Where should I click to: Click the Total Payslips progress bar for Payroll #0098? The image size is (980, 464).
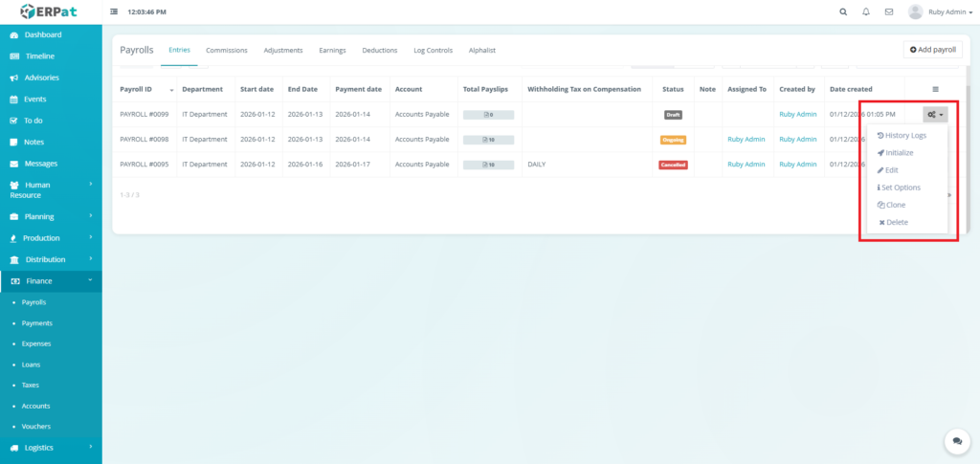(488, 140)
